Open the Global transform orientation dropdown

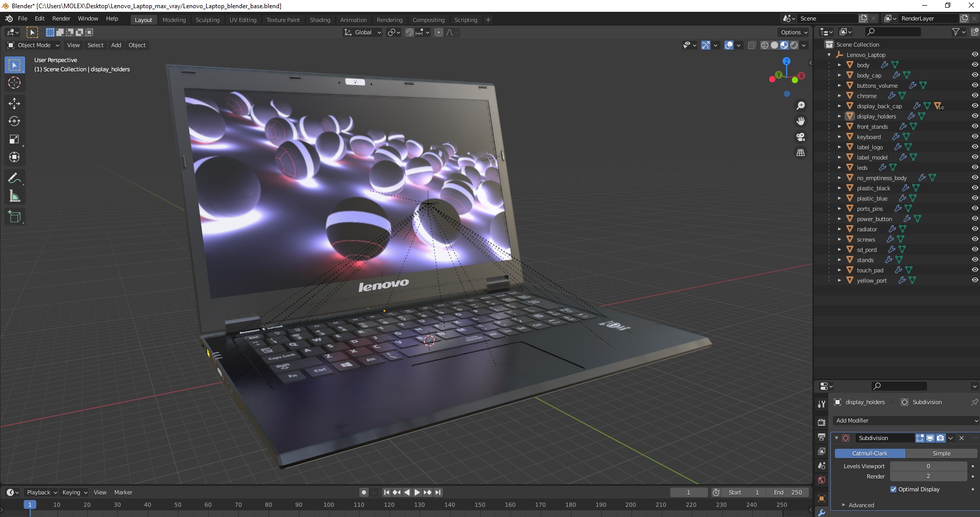coord(362,32)
